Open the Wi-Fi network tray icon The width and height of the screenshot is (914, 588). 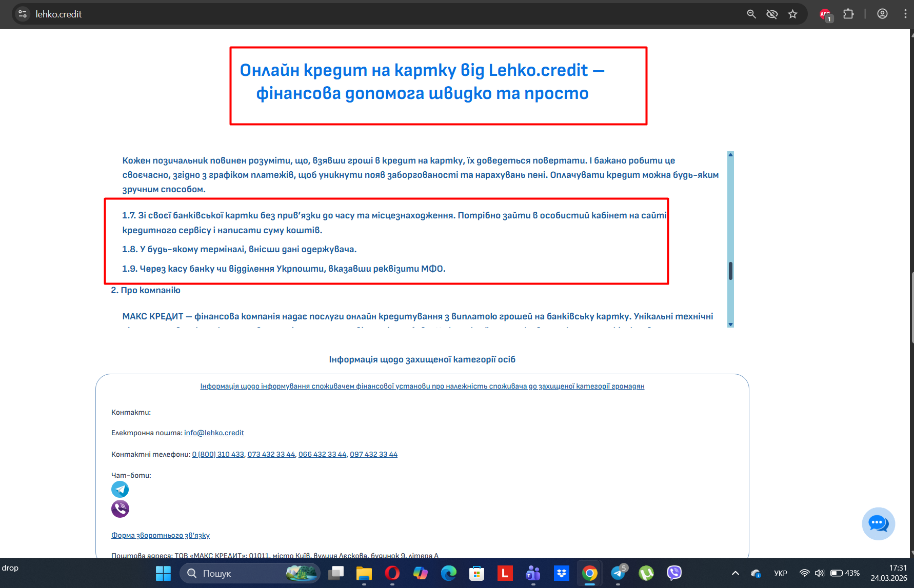click(805, 573)
